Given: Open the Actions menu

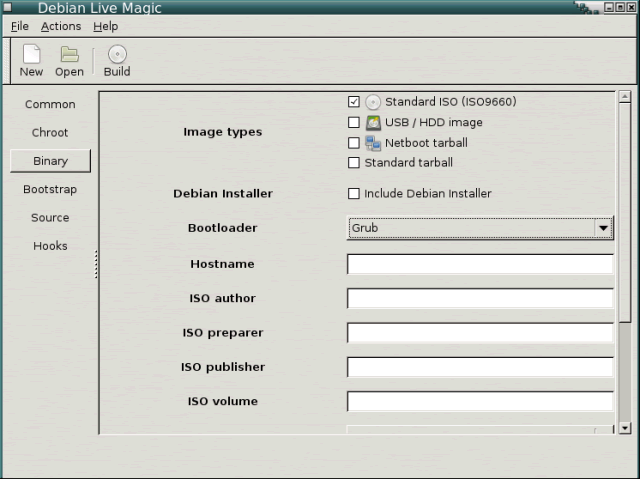Looking at the screenshot, I should point(61,26).
